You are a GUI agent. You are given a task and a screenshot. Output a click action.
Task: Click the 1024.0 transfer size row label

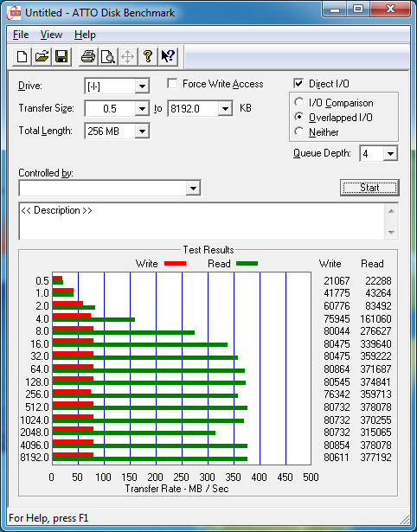35,420
